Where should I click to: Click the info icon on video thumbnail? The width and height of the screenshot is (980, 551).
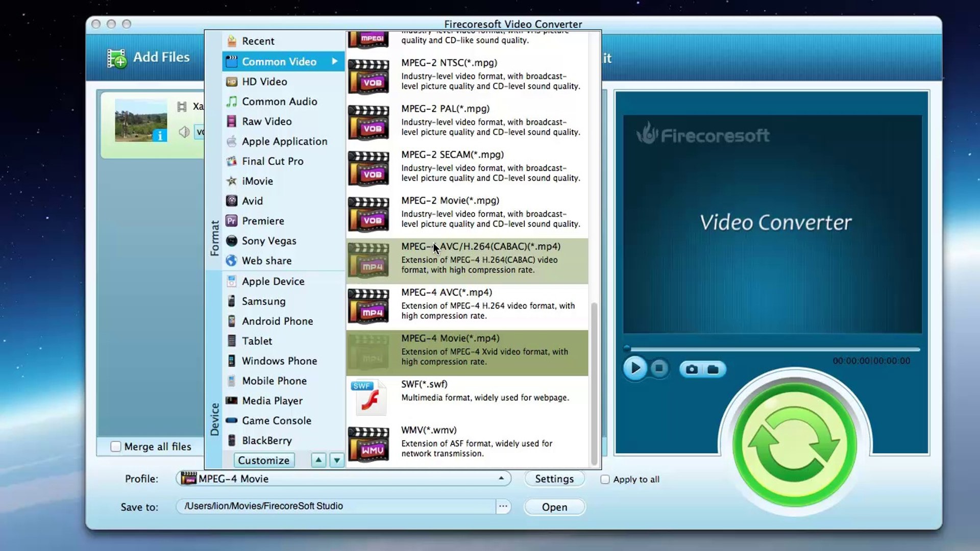[160, 135]
